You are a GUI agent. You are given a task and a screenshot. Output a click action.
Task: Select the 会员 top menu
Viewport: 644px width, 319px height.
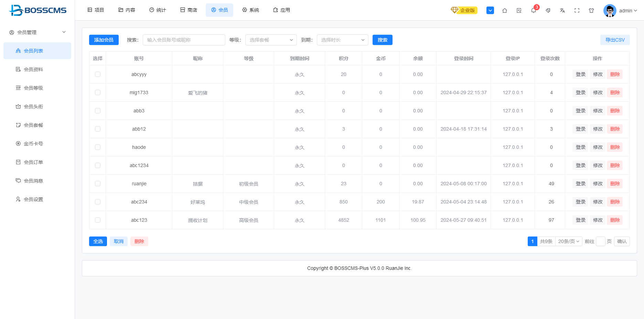coord(219,10)
